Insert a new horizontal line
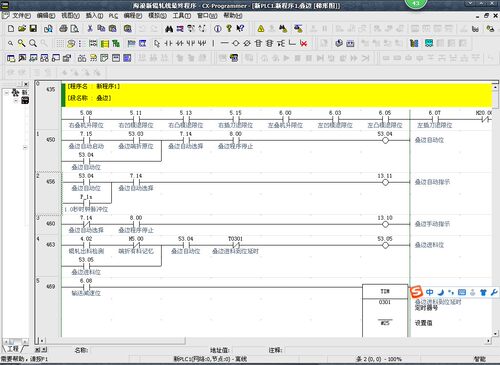500x365 pixels. point(224,43)
